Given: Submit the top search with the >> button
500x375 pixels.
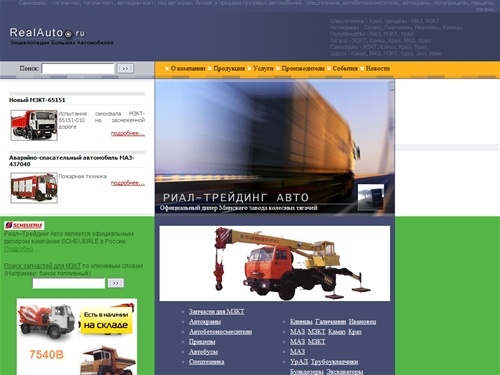Looking at the screenshot, I should point(125,68).
